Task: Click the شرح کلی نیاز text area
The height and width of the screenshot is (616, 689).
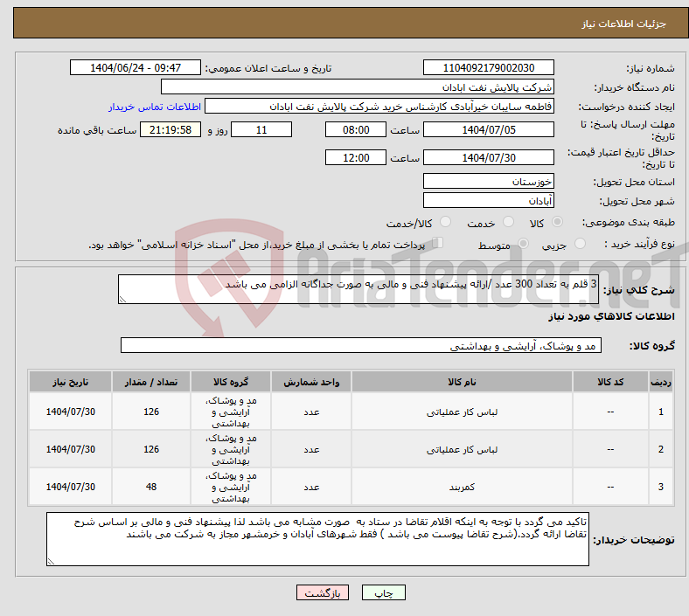Action: pos(358,289)
